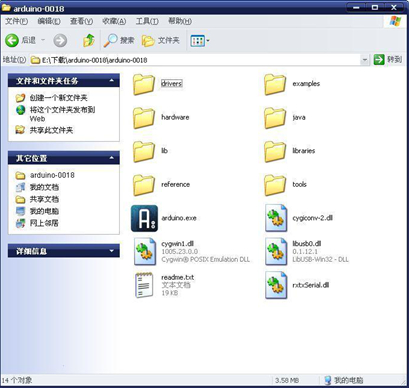This screenshot has height=388, width=410.
Task: Select the lib folder icon
Action: tap(144, 152)
